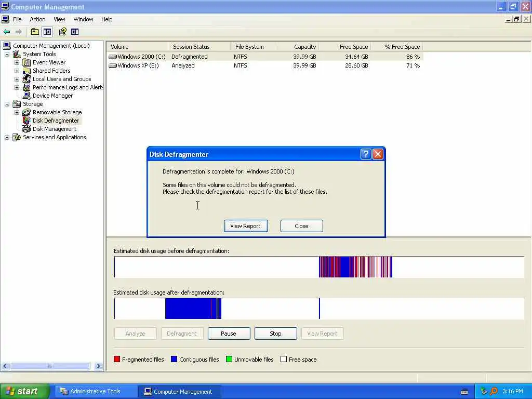
Task: Expand the Removable Storage node
Action: [17, 112]
